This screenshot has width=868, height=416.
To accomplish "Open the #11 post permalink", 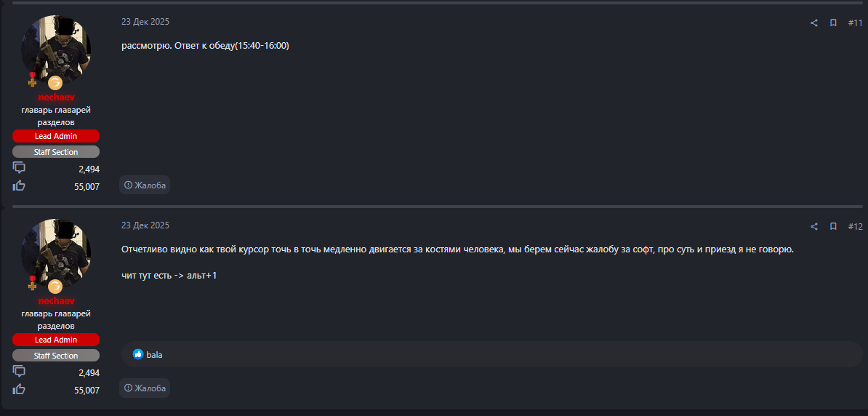I will coord(855,23).
